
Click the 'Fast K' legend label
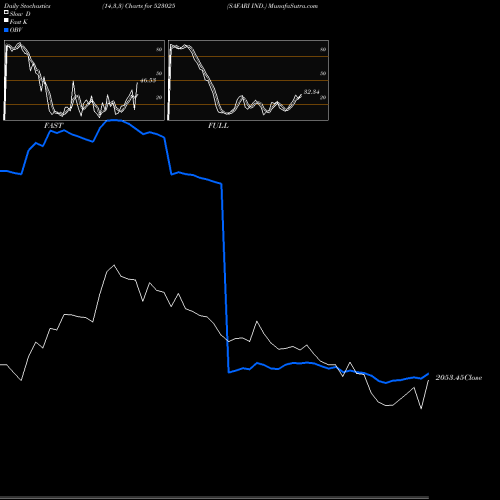point(19,22)
